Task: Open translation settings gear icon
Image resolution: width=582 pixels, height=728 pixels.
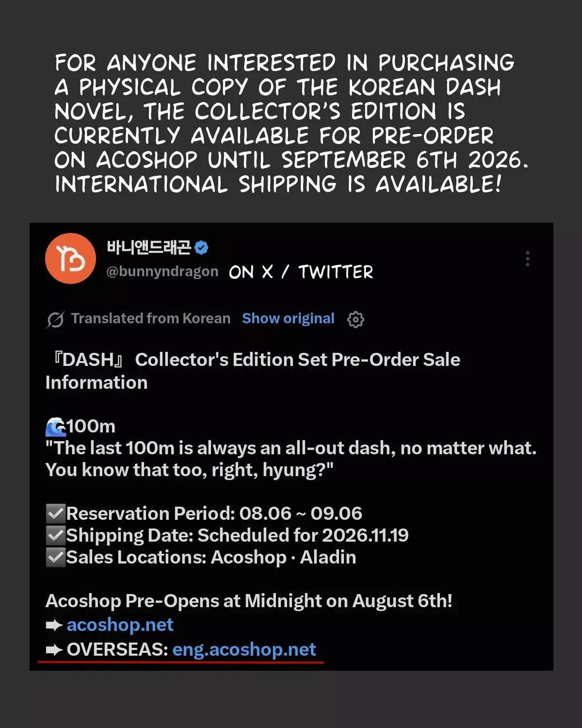Action: click(x=356, y=319)
